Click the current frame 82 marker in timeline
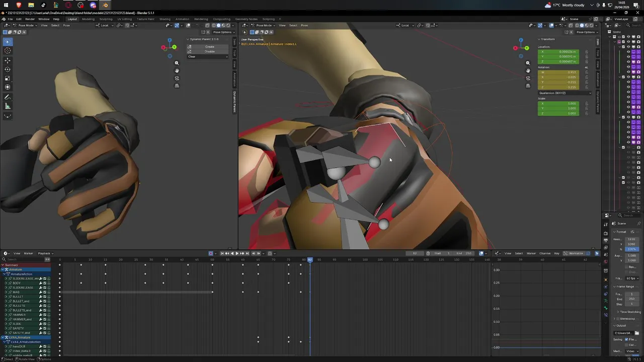The height and width of the screenshot is (362, 644). 310,259
